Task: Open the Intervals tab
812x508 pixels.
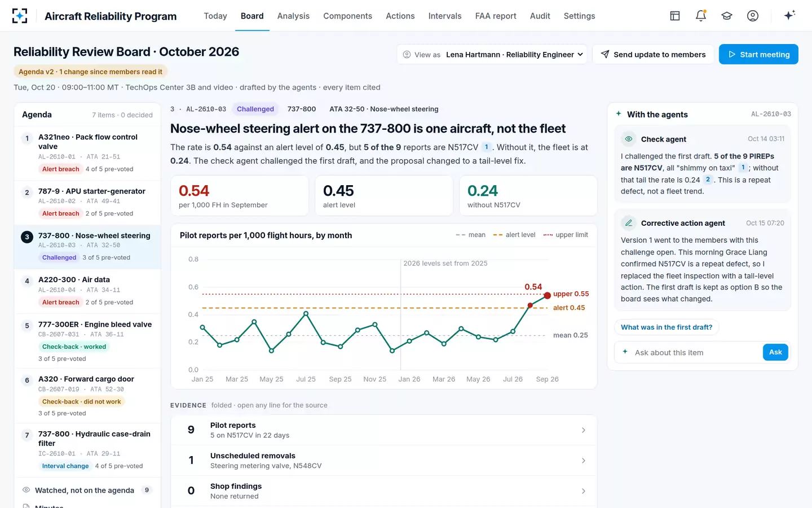Action: (445, 16)
